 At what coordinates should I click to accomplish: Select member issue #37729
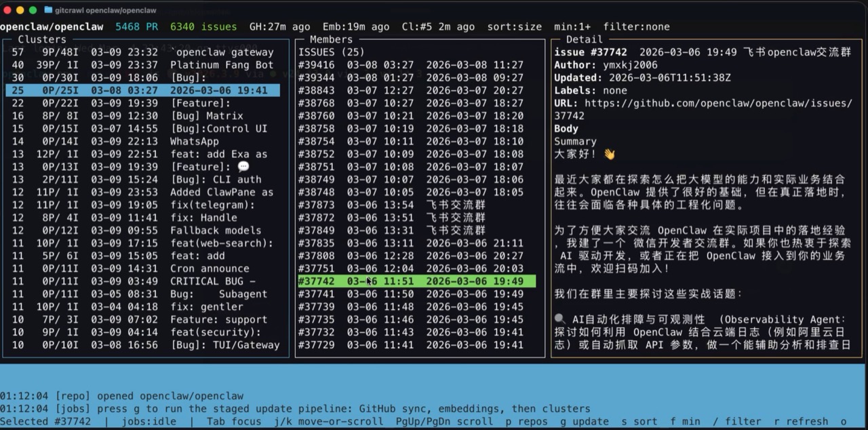(x=416, y=345)
